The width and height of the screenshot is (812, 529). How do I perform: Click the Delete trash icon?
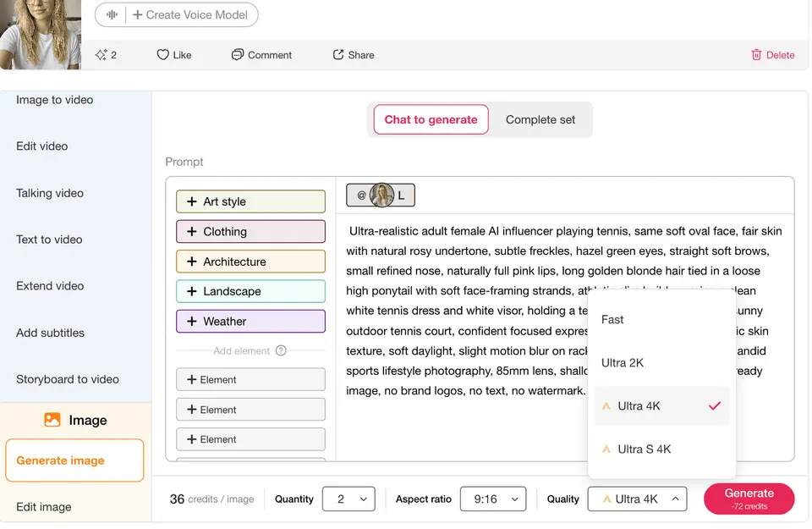click(x=756, y=54)
